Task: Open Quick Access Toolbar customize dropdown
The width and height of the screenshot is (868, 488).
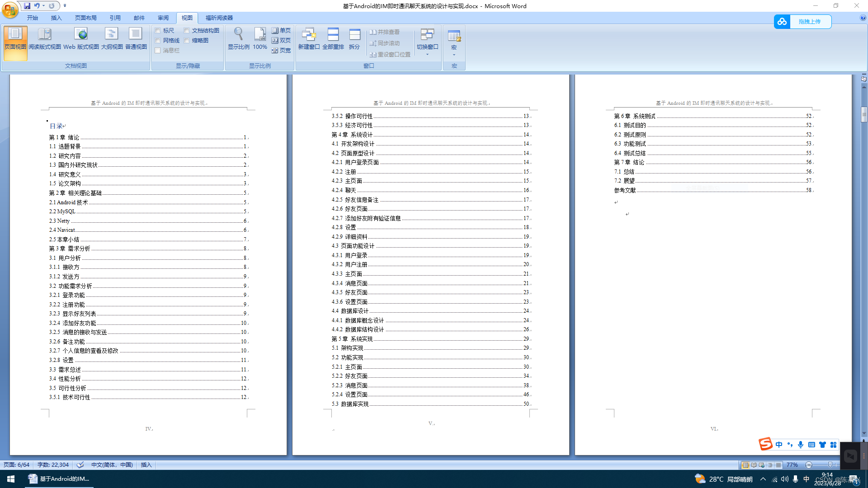Action: click(x=65, y=6)
